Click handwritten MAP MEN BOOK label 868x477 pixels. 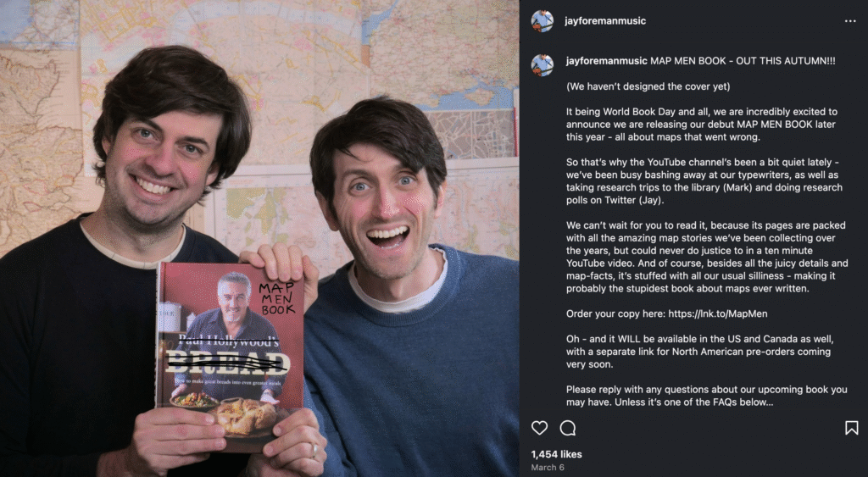coord(277,299)
